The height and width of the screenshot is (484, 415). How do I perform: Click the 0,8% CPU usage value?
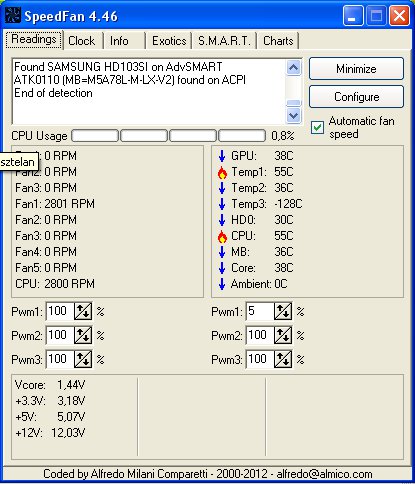click(283, 136)
